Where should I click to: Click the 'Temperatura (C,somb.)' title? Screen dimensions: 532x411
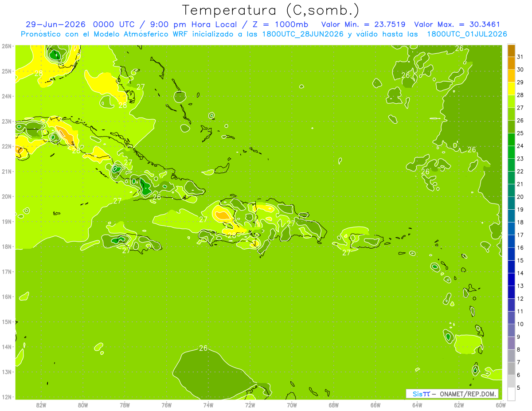coord(271,10)
